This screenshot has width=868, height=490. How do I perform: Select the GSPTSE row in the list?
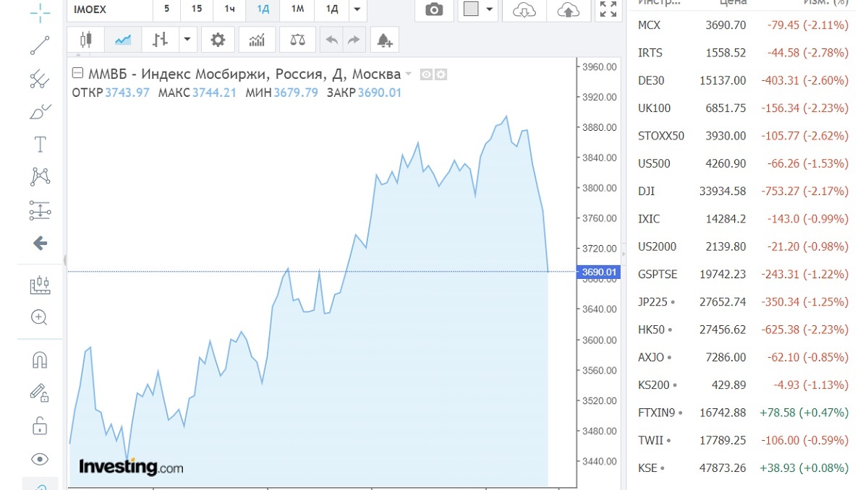tap(743, 275)
